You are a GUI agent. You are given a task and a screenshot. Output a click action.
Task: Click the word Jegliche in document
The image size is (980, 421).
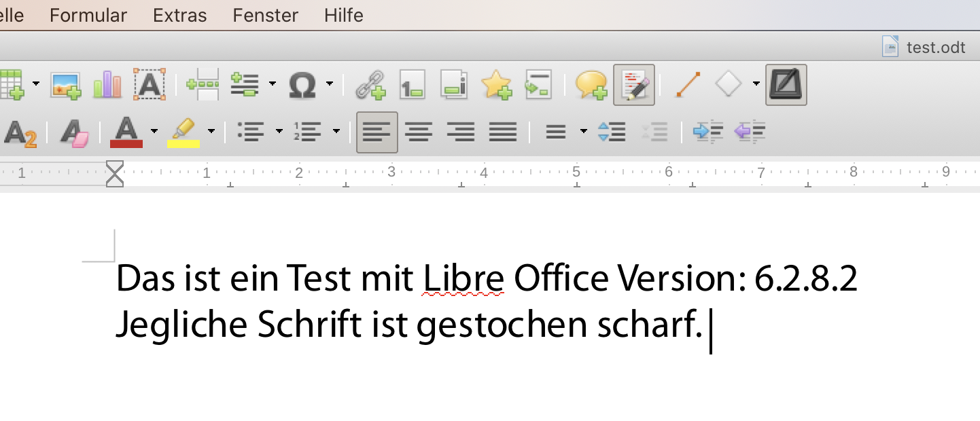(x=181, y=326)
